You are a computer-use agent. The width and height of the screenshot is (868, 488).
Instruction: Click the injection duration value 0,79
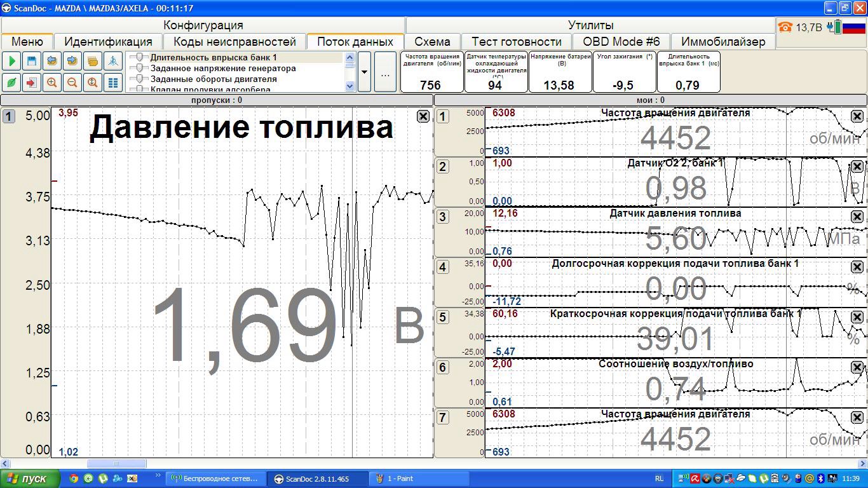coord(688,85)
